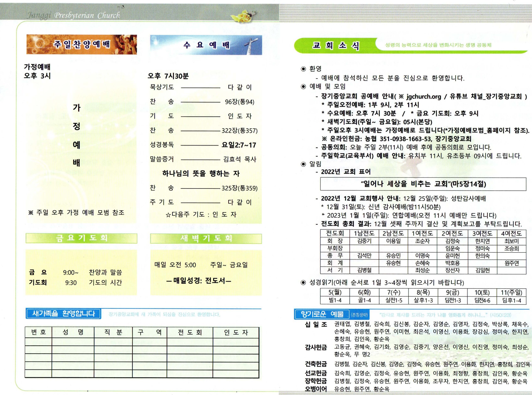This screenshot has width=532, height=395.
Task: Click the ※ mark before 주일 오후 가정 예배
Action: click(31, 212)
